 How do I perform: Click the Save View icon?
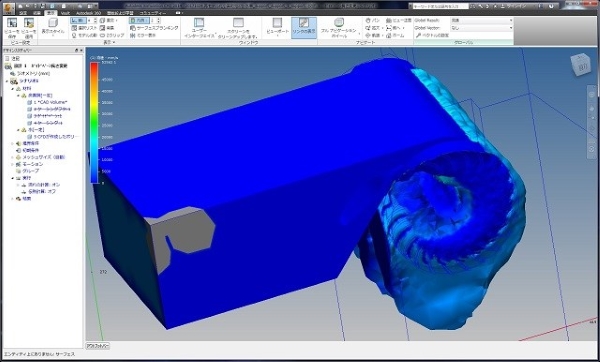[x=12, y=27]
